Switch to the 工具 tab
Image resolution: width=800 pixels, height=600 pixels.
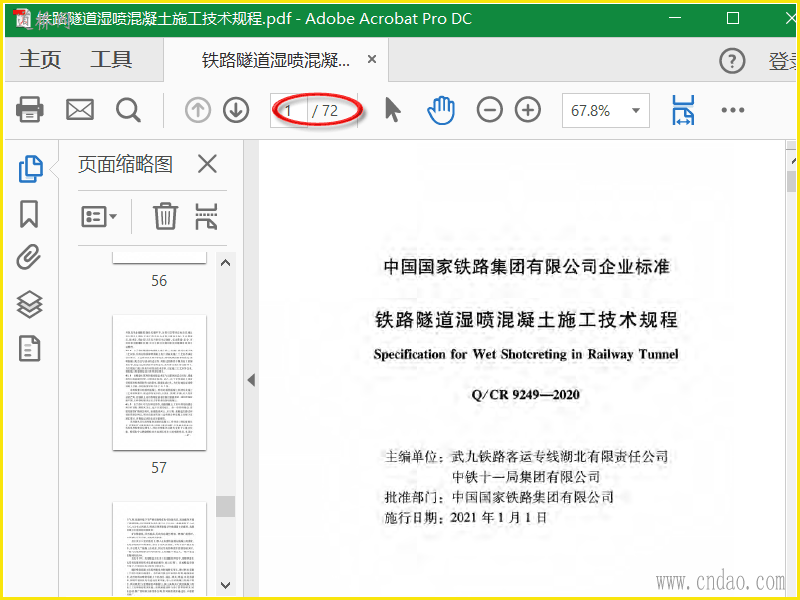click(111, 59)
